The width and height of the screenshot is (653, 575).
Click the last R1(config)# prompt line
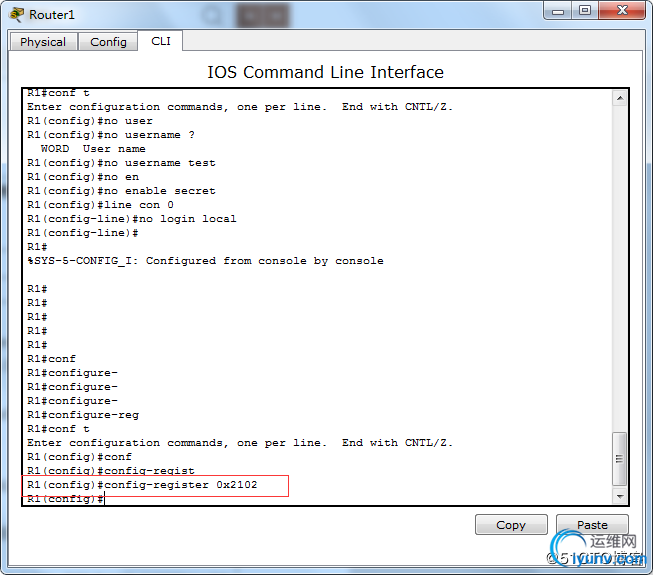tap(66, 499)
